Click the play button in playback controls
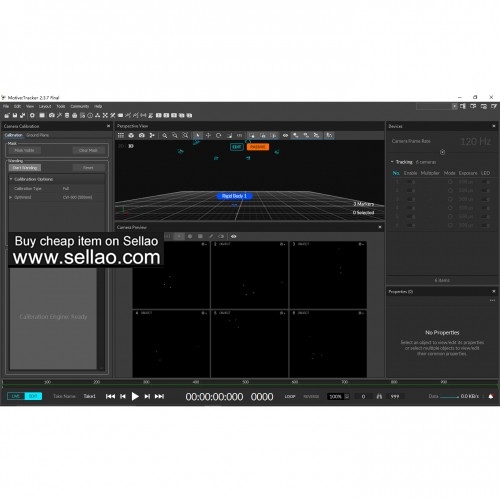This screenshot has width=500, height=500. [x=135, y=396]
